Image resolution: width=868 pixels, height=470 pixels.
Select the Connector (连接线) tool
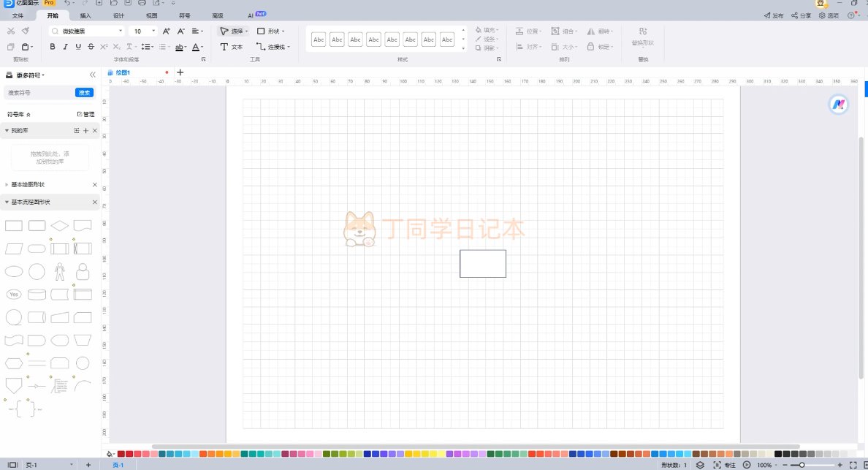[x=273, y=47]
